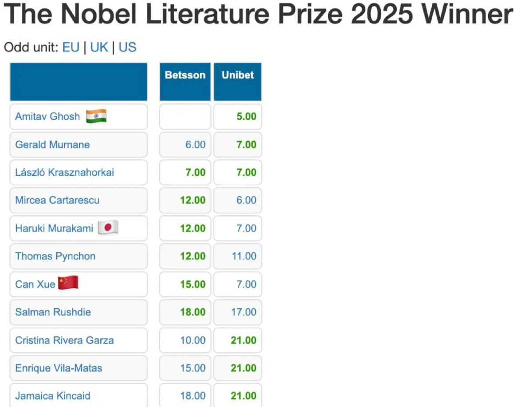Open the Mircea Cartarescu name link
Screen dimensions: 532x407
(x=57, y=200)
